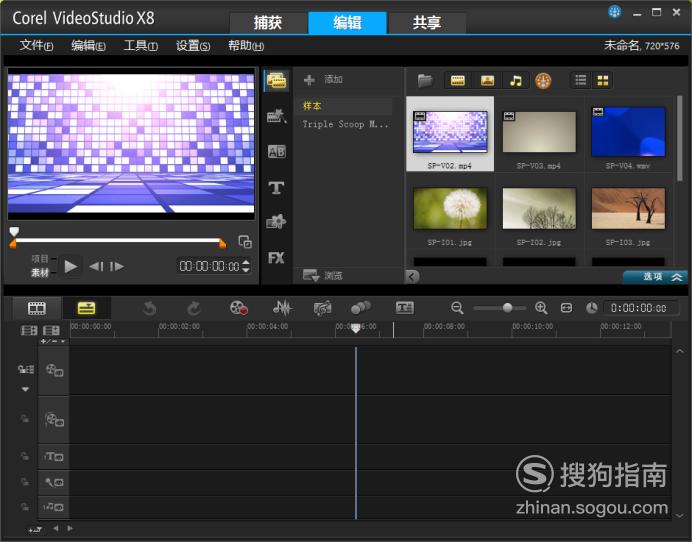This screenshot has width=692, height=542.
Task: Open the Transitions AB panel
Action: pos(277,152)
